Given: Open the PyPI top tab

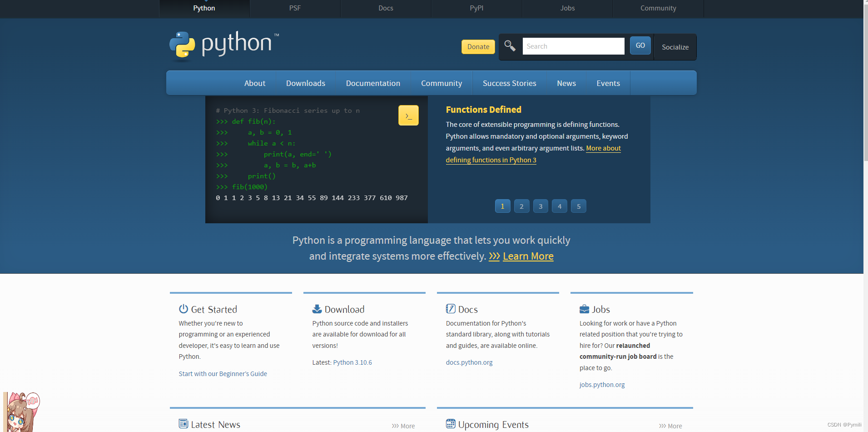Looking at the screenshot, I should click(x=476, y=8).
